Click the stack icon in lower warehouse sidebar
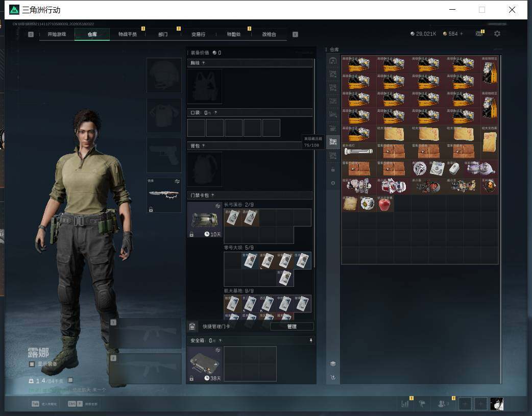Screen dimensions: 532x416 333,364
